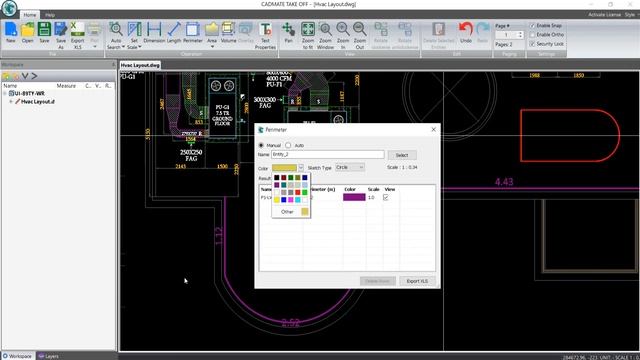Viewport: 640px width, 360px height.
Task: Click the Page number input field
Action: [506, 35]
